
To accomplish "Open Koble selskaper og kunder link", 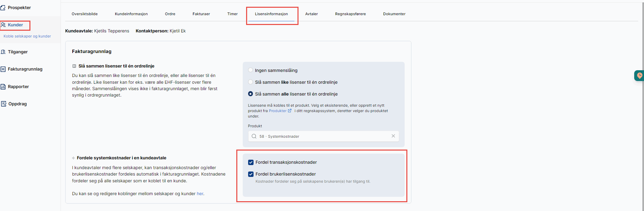I will [27, 36].
